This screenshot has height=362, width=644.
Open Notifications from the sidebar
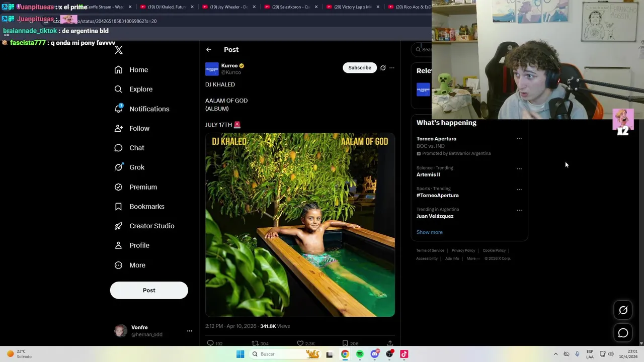coord(142,109)
